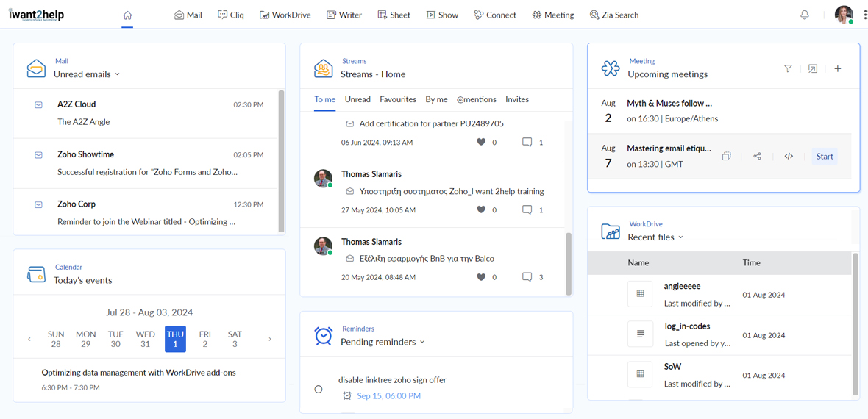Start the Mastering email etiquette meeting
868x419 pixels.
(x=825, y=156)
